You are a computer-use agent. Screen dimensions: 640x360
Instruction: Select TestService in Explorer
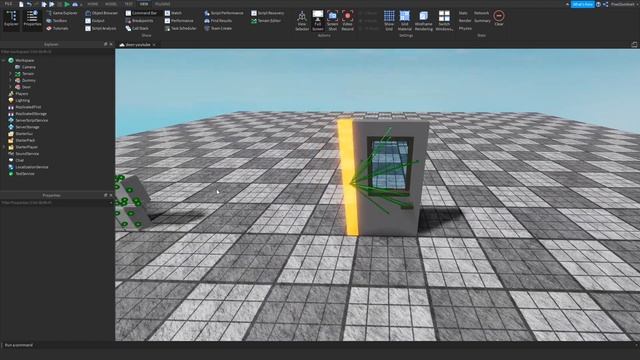pos(21,174)
